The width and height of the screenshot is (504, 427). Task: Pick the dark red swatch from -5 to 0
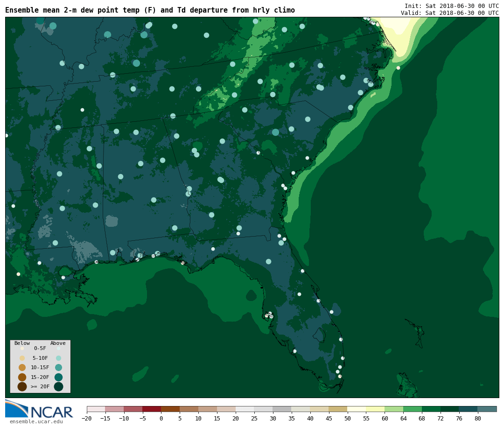(x=152, y=409)
